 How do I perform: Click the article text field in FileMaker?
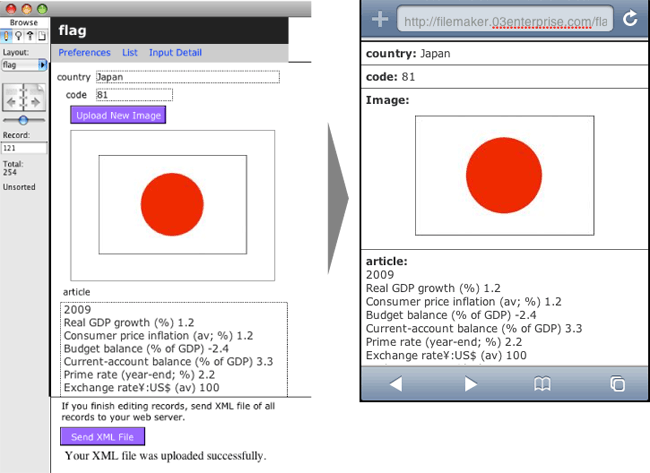point(174,349)
